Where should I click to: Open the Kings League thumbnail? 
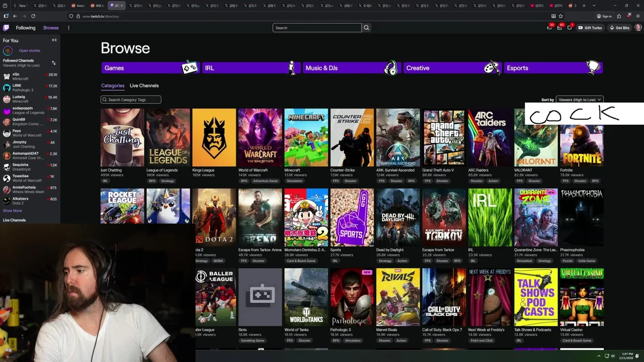point(214,137)
